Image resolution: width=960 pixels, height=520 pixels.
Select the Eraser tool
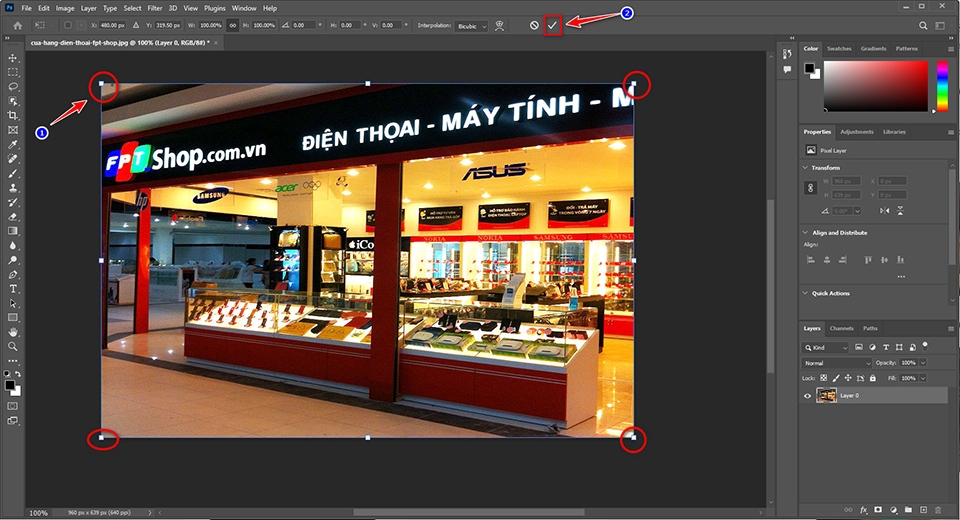pos(13,217)
